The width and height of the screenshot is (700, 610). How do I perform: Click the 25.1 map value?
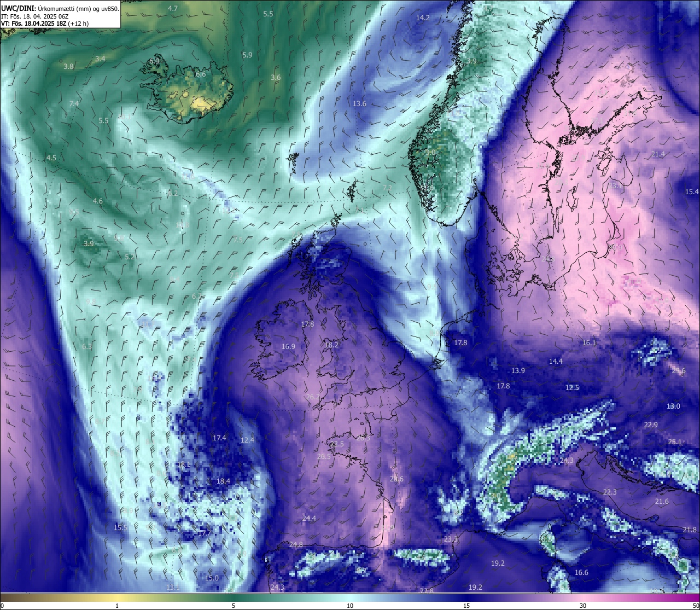675,441
